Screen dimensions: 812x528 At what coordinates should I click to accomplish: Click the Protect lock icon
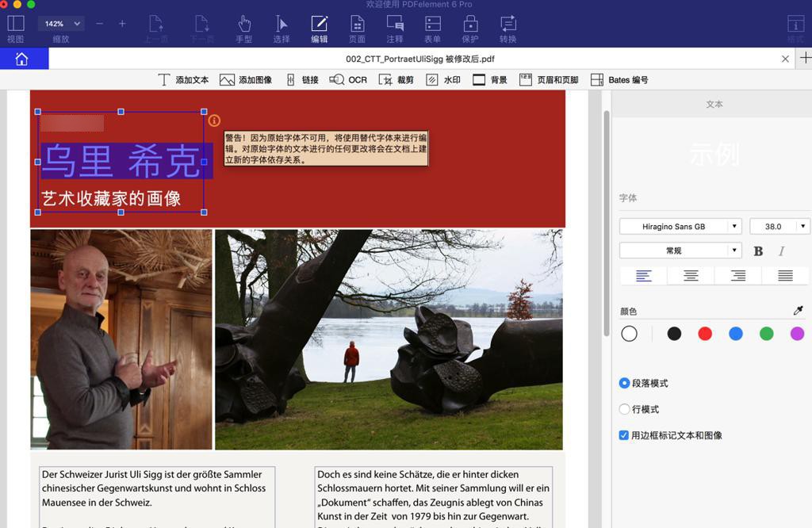click(x=470, y=28)
